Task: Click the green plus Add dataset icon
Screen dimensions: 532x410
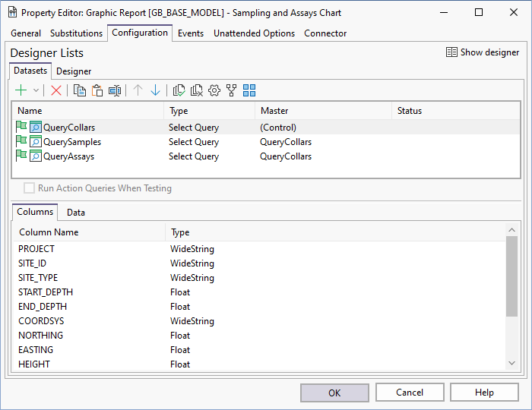Action: 21,90
